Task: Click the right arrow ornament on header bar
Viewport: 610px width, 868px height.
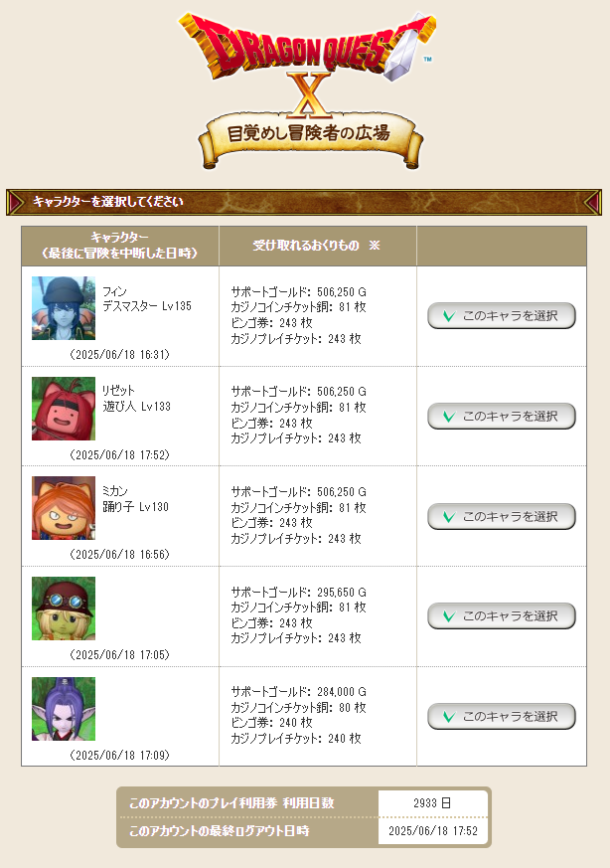Action: pyautogui.click(x=593, y=202)
